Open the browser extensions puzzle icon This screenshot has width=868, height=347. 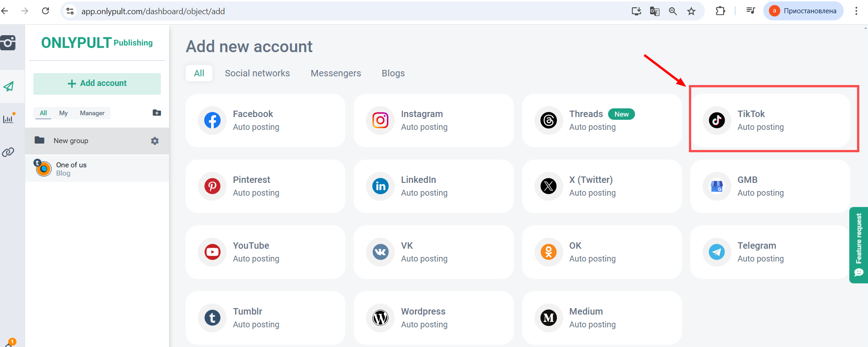[720, 11]
